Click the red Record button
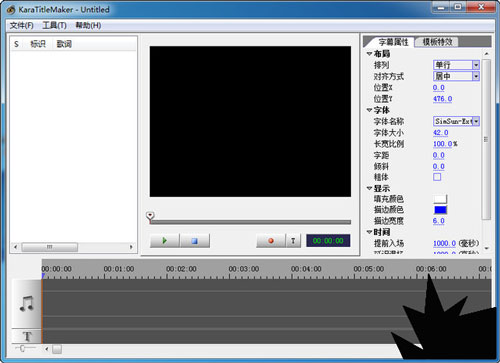This screenshot has height=363, width=500. point(271,241)
